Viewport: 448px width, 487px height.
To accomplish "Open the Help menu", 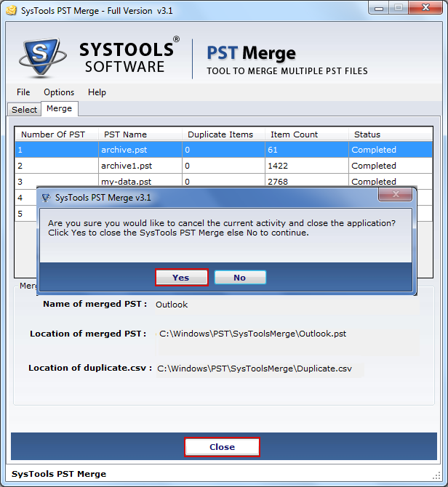I will 97,92.
